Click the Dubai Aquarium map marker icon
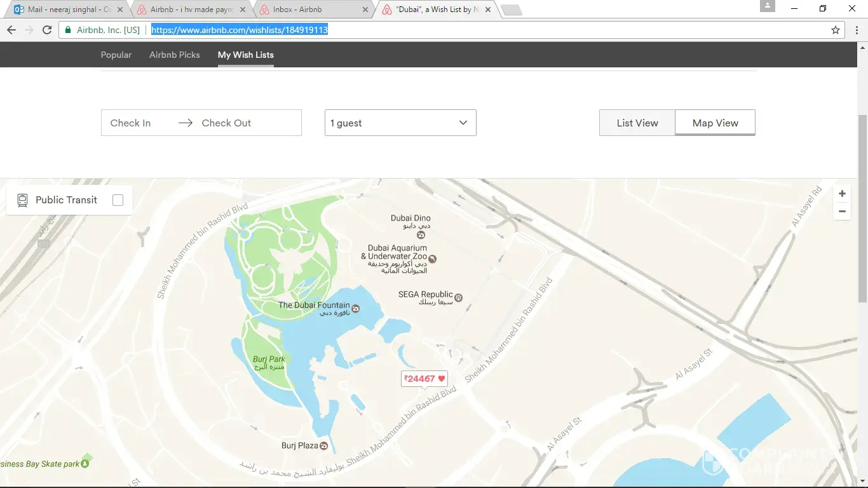868x488 pixels. (x=433, y=259)
